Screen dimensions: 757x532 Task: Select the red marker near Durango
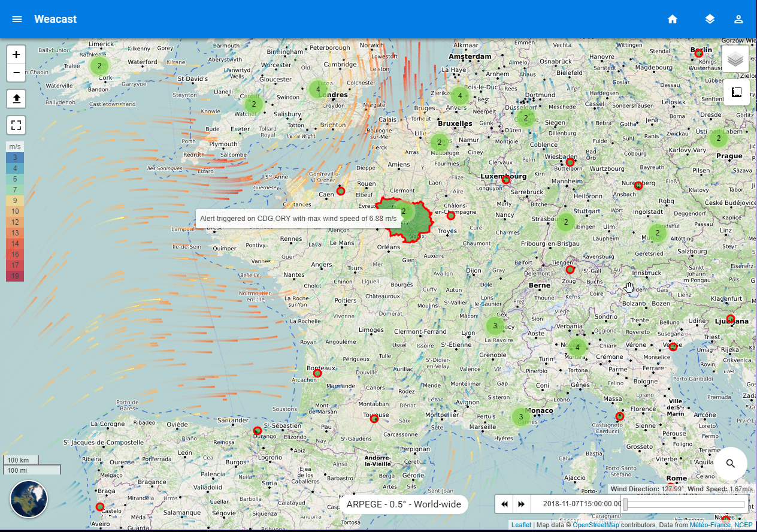coord(258,430)
